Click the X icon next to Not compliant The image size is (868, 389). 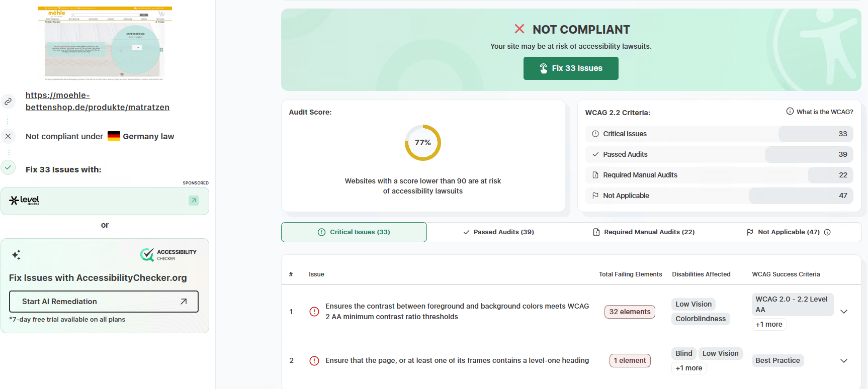pyautogui.click(x=8, y=136)
